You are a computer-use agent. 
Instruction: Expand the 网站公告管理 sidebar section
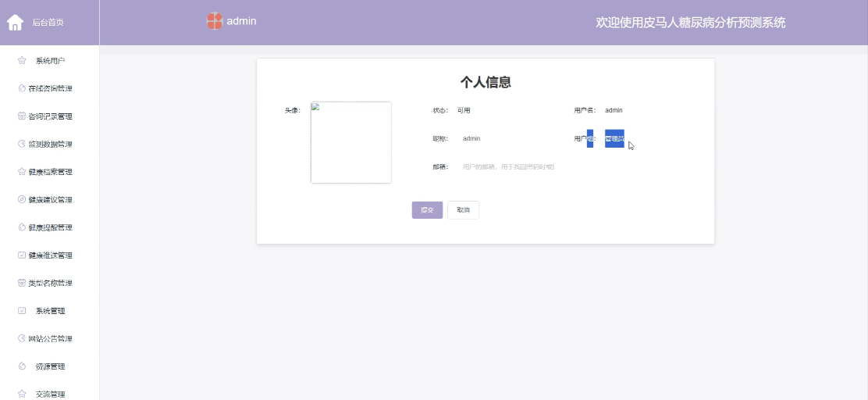(50, 338)
